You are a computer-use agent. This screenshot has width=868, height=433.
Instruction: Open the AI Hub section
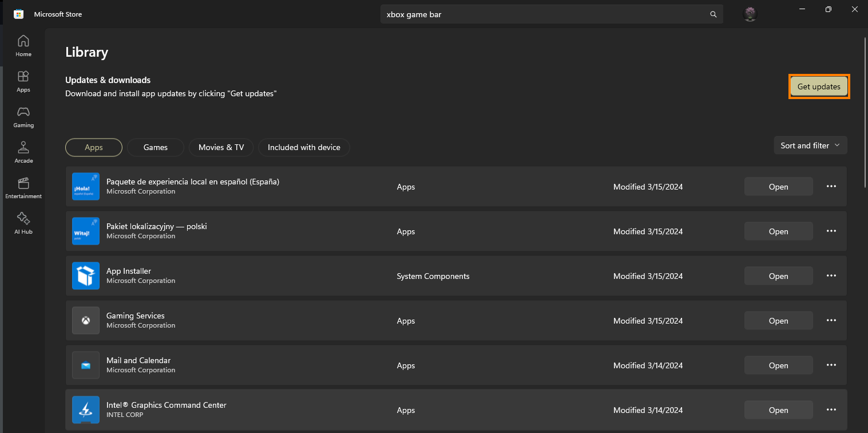[x=23, y=224]
